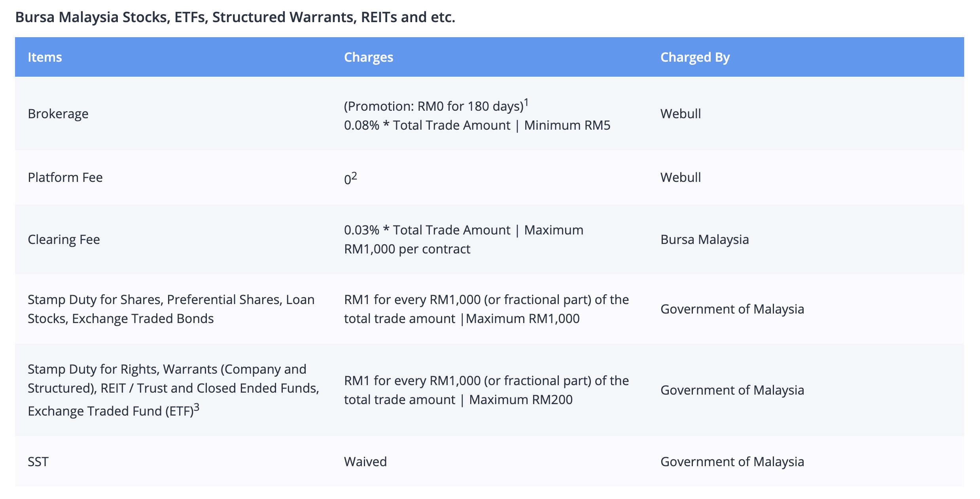Click the "Platform Fee" item cell

click(x=65, y=178)
